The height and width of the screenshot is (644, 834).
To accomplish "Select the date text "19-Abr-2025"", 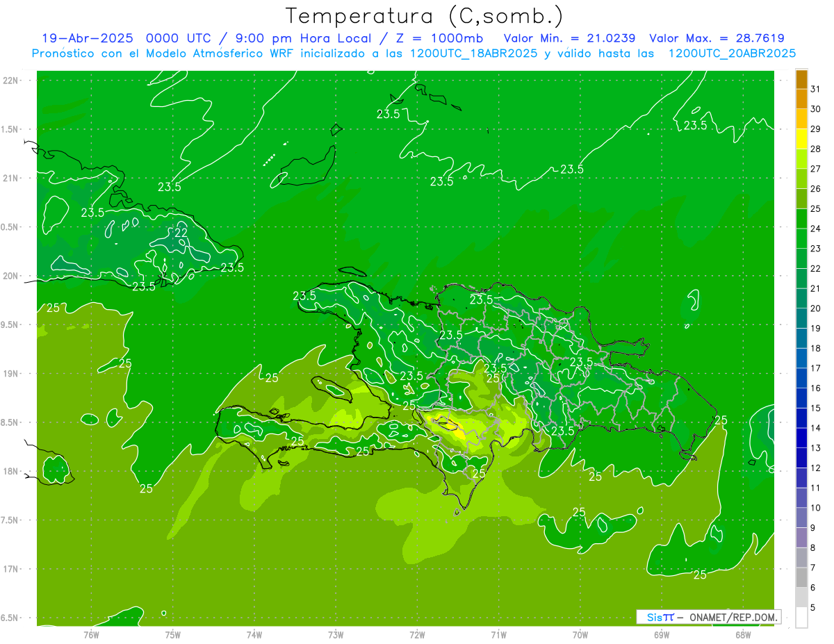I will (x=88, y=38).
